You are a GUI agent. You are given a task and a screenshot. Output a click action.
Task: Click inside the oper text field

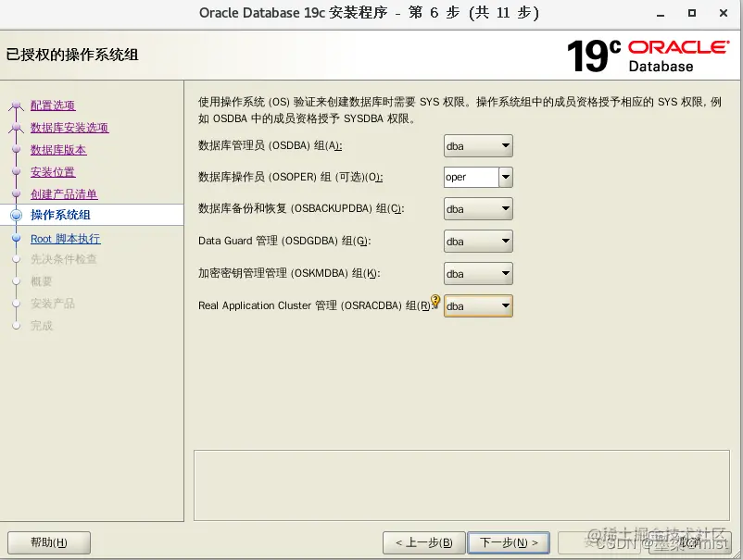[x=472, y=177]
